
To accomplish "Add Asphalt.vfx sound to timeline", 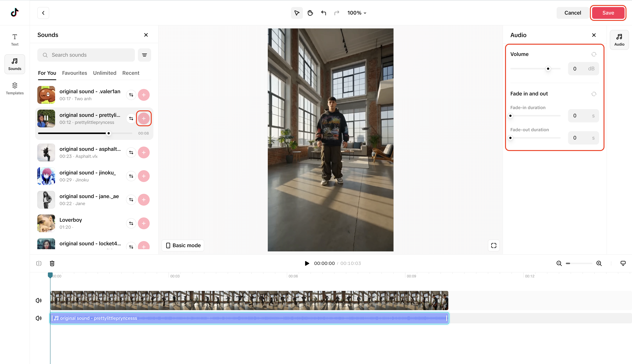I will tap(144, 152).
